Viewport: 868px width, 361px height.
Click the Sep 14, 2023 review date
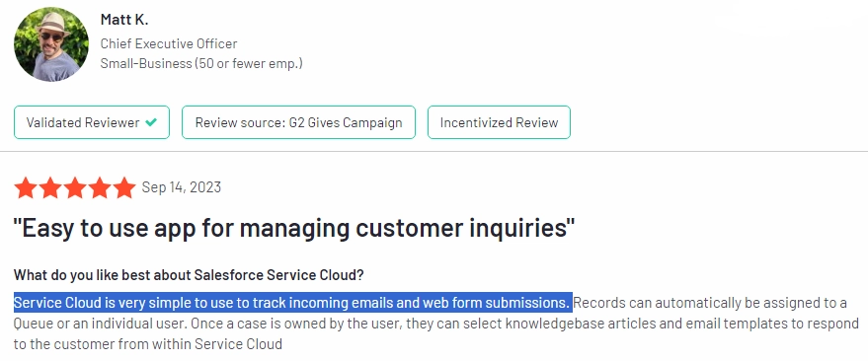click(182, 187)
